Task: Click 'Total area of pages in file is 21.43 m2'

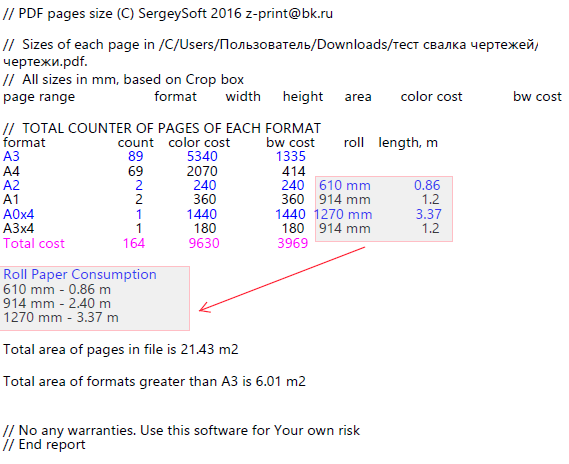Action: [121, 349]
